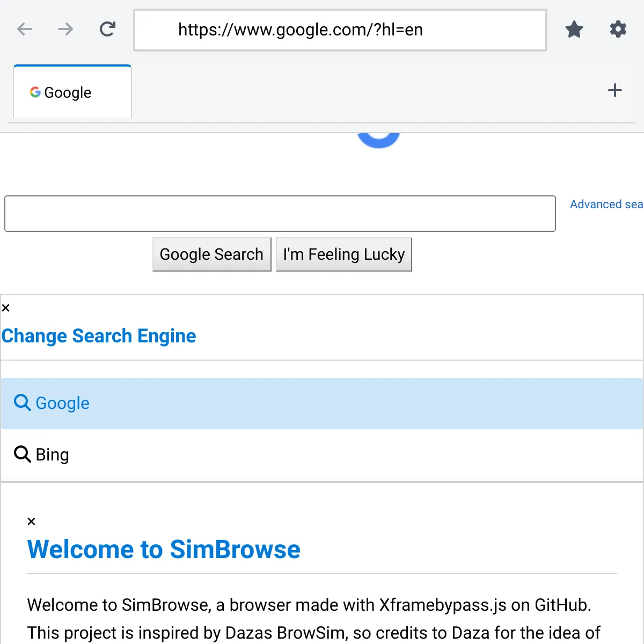The height and width of the screenshot is (644, 644).
Task: Close the Change Search Engine panel
Action: (x=6, y=308)
